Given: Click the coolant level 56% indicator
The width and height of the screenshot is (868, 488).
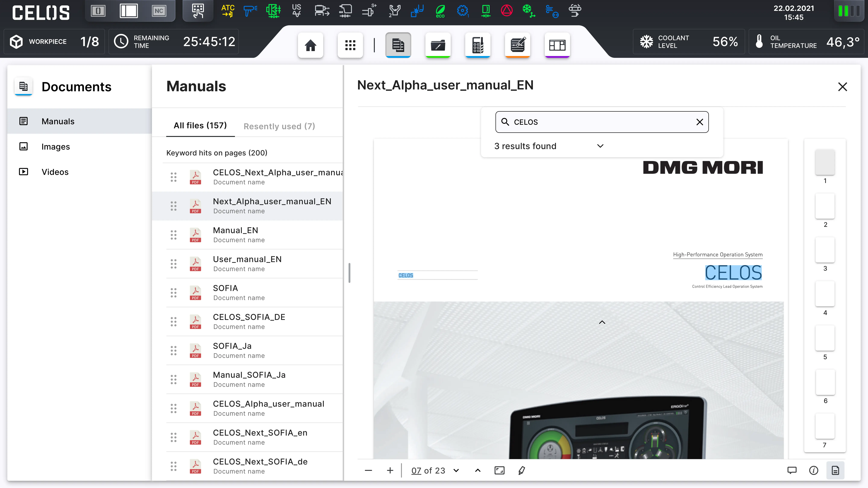Looking at the screenshot, I should [x=688, y=42].
